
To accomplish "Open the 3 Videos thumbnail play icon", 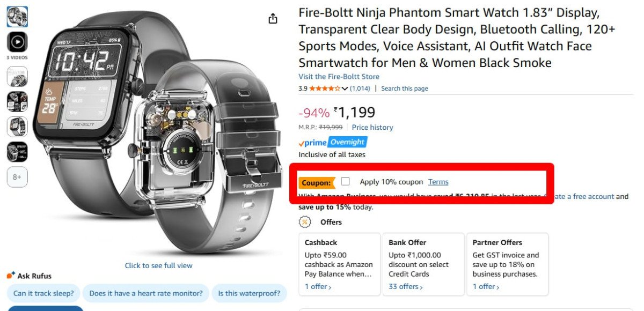I will (x=17, y=42).
